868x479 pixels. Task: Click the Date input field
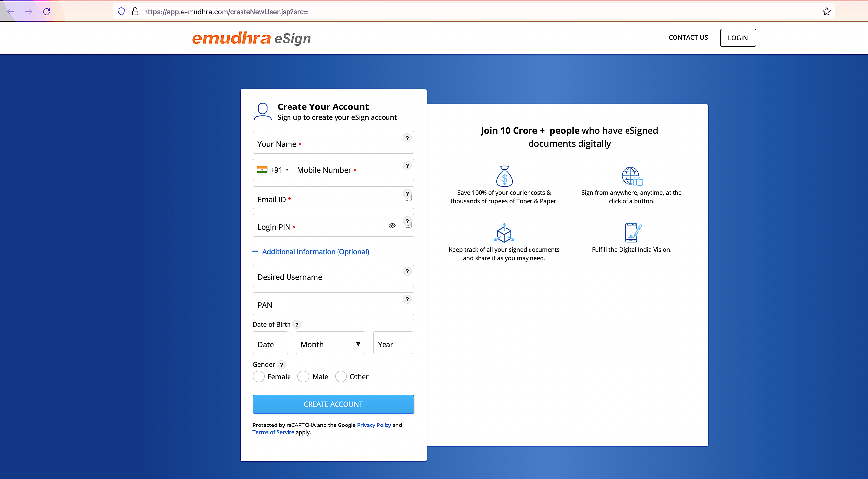(270, 343)
